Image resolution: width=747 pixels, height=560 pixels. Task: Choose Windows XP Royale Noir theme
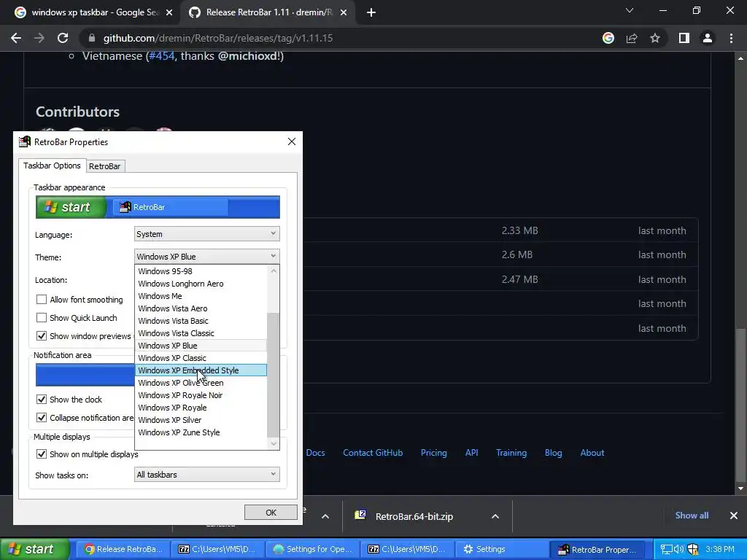point(201,394)
